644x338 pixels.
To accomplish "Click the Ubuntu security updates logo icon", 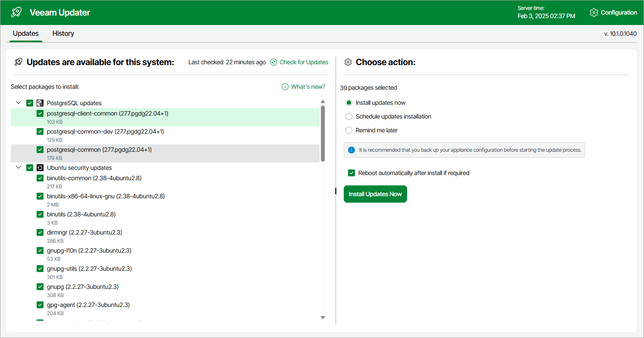I will tap(40, 168).
